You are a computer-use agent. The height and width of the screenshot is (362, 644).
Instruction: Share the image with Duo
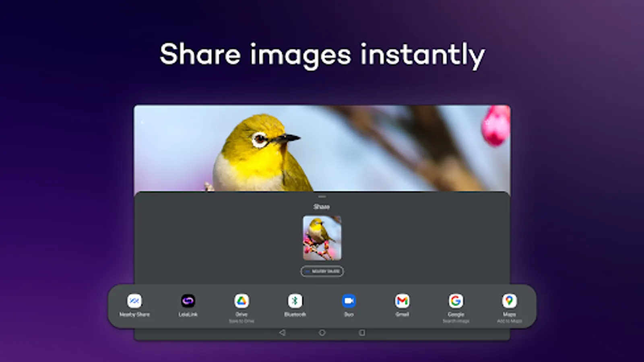(x=349, y=301)
